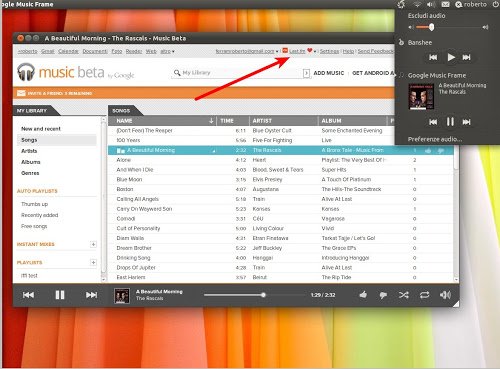Viewport: 500px width, 369px height.
Task: Select Artists in My Library sidebar
Action: point(29,151)
